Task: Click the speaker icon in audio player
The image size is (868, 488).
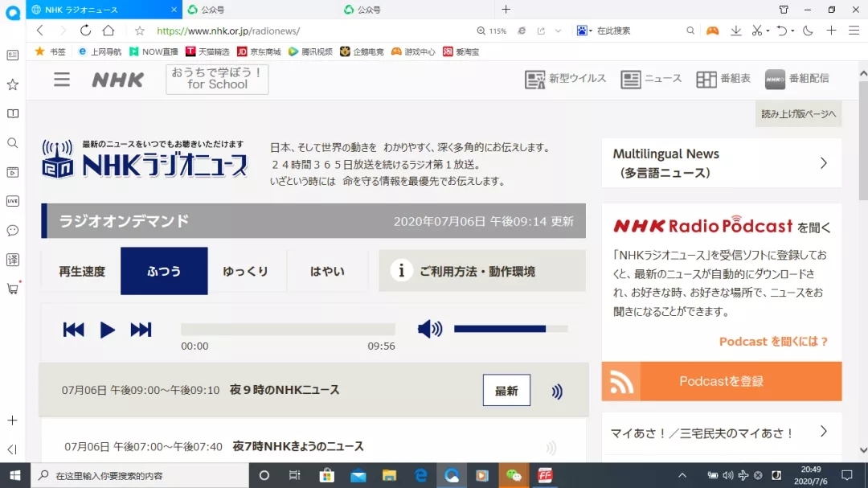Action: 430,329
